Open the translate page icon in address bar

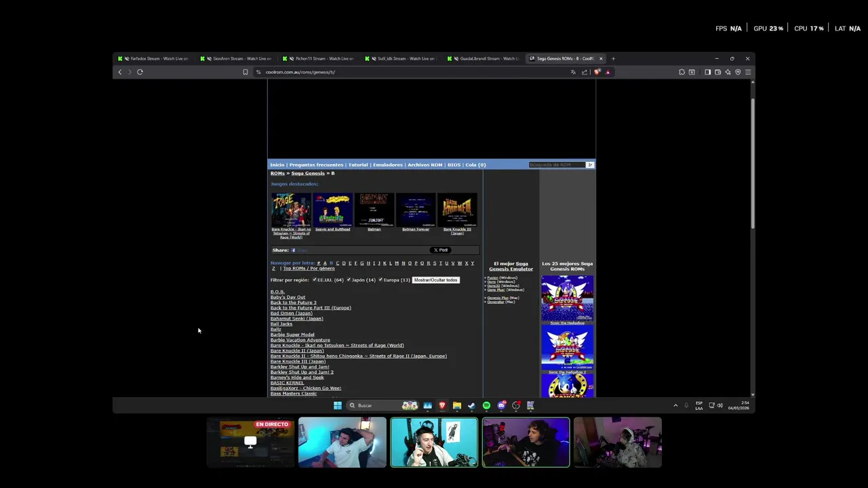[x=573, y=72]
